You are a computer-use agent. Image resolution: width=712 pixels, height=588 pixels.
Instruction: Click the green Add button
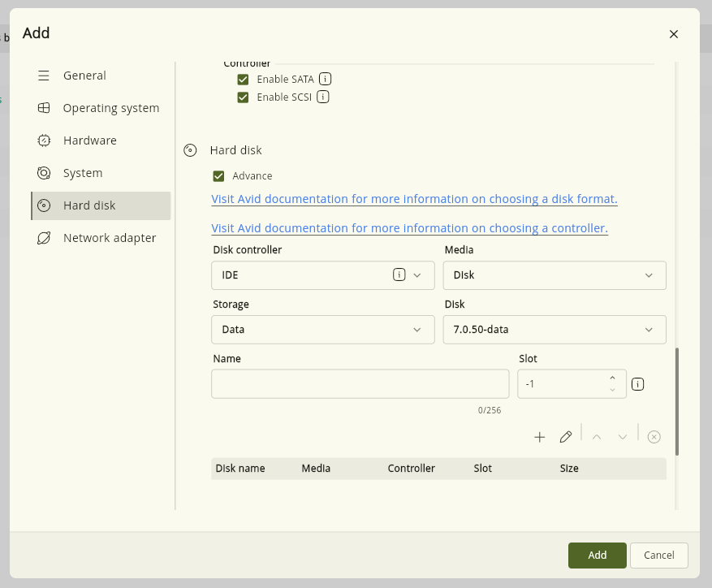[597, 556]
